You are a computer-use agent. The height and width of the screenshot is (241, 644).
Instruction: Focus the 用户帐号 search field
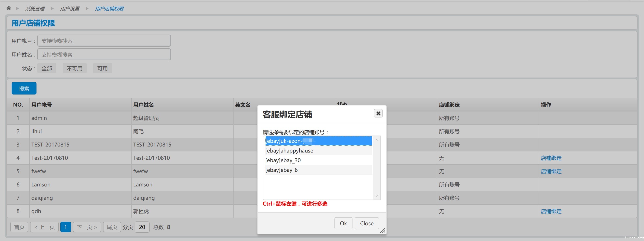point(104,41)
